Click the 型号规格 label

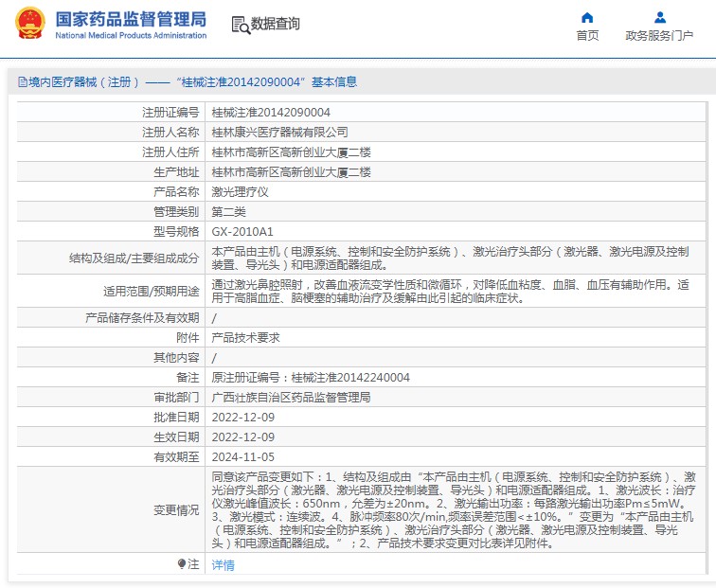click(x=176, y=232)
